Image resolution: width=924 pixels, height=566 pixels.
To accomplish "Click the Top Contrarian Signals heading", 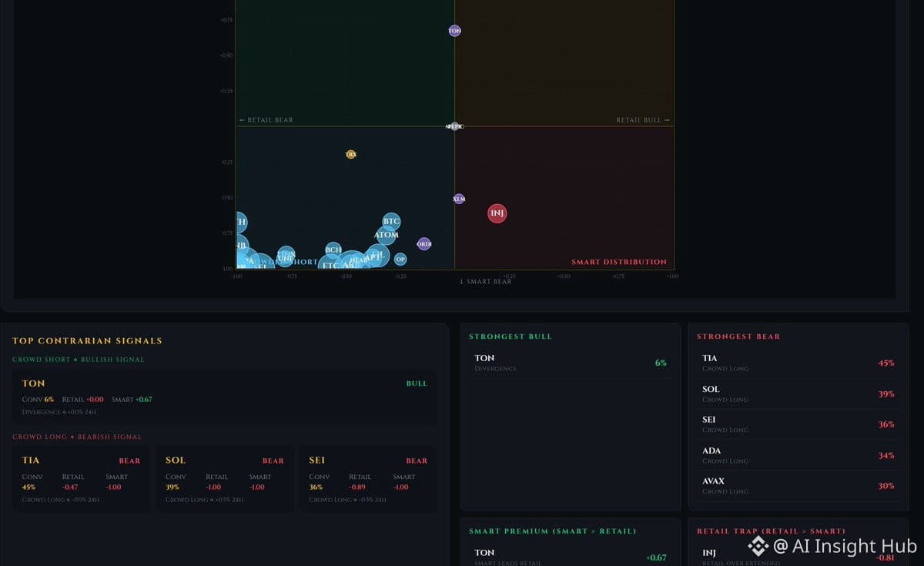I will pos(87,340).
